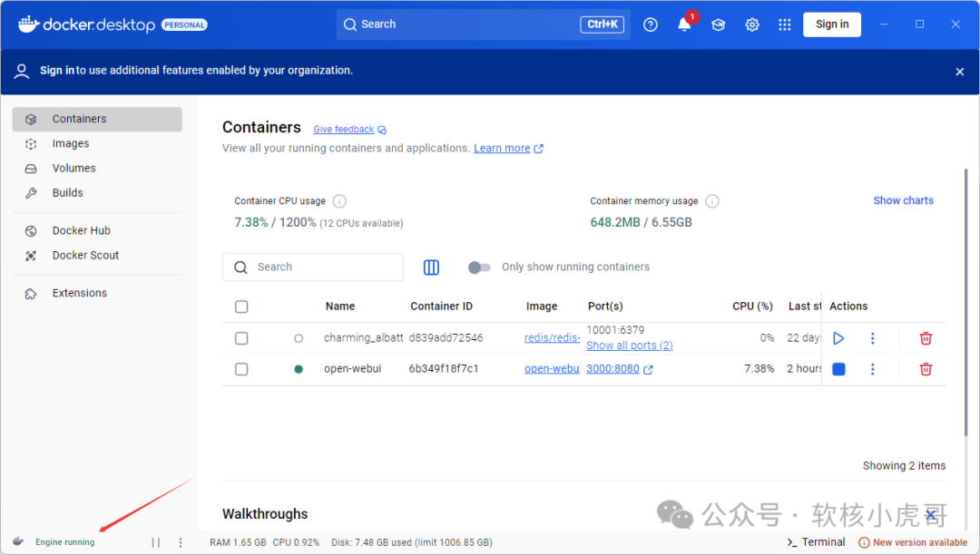Click the open-webui container name
This screenshot has width=980, height=555.
[x=352, y=368]
